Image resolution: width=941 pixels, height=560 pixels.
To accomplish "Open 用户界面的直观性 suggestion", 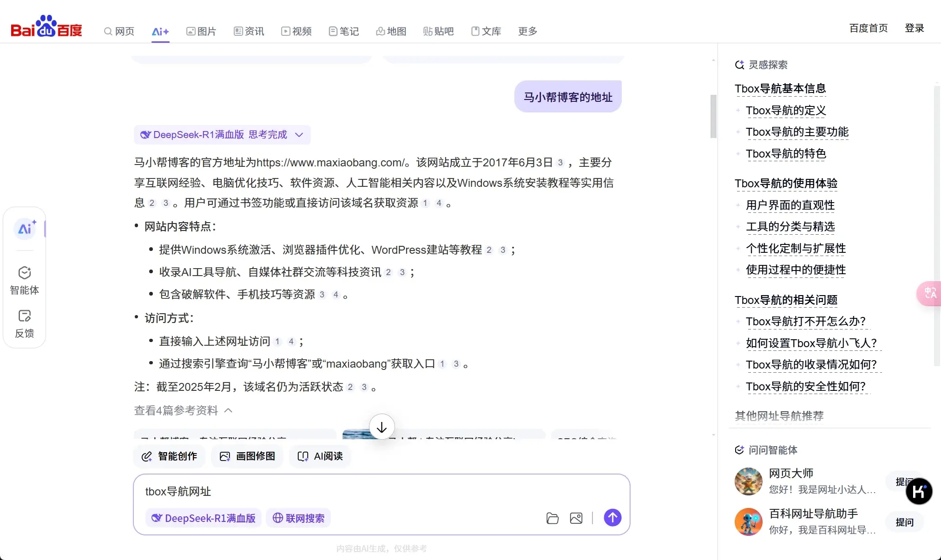I will 790,205.
